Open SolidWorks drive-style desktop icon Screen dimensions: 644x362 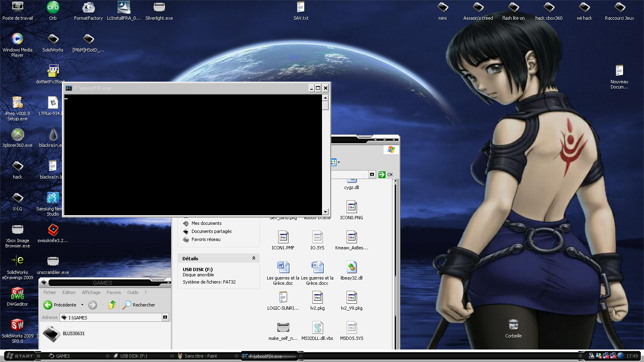[53, 43]
